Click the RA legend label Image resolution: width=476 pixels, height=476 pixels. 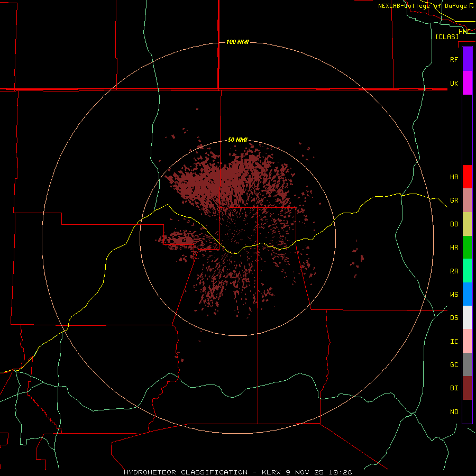(x=454, y=271)
